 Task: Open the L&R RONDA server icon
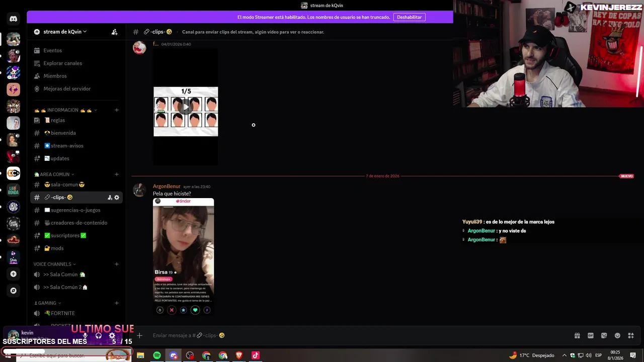click(13, 190)
